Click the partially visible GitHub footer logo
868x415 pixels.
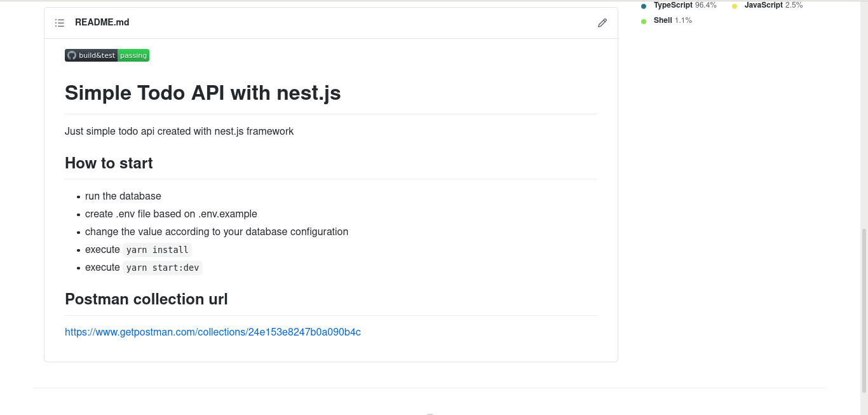coord(430,413)
